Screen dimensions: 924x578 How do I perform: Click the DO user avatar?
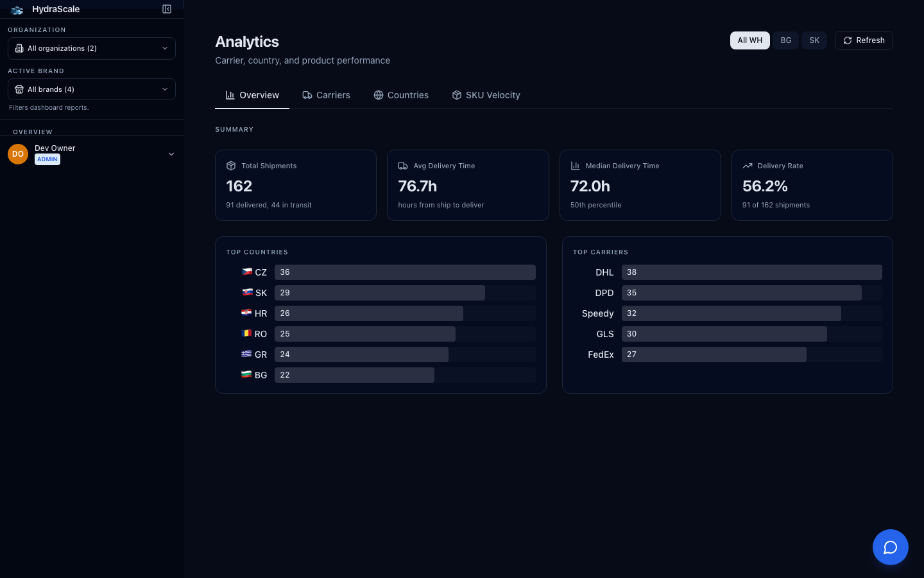tap(18, 154)
